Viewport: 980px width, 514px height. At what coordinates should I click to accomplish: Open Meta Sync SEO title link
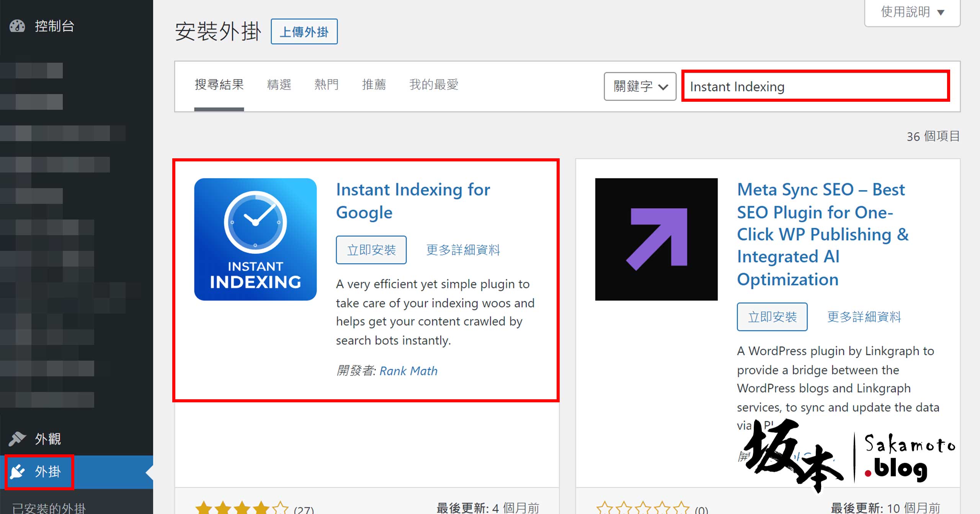coord(823,234)
